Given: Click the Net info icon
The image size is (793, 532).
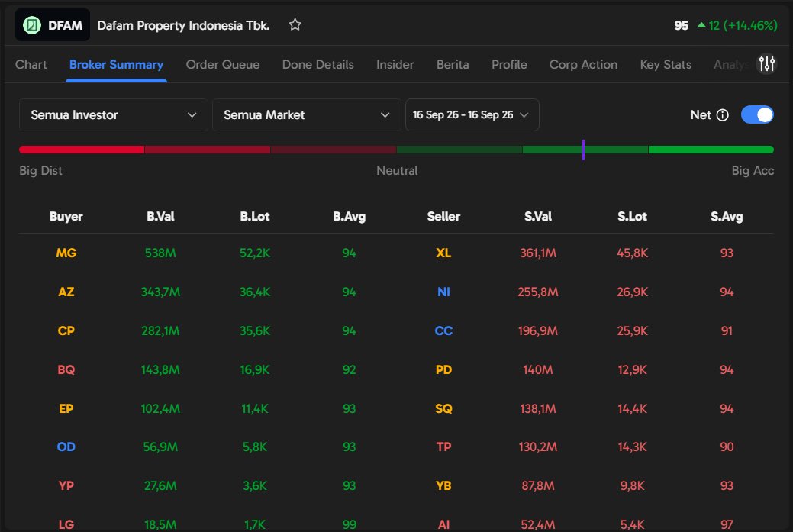Looking at the screenshot, I should (723, 115).
